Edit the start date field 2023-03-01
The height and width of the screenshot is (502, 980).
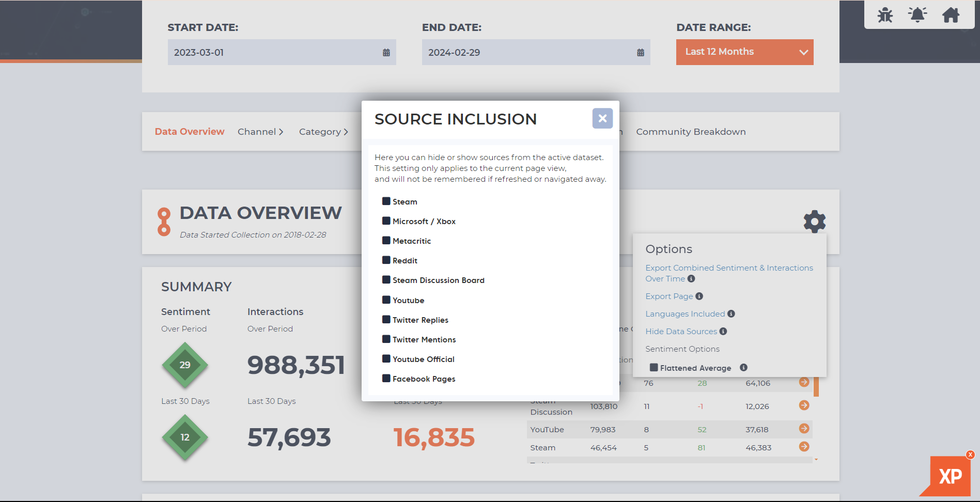pyautogui.click(x=282, y=52)
